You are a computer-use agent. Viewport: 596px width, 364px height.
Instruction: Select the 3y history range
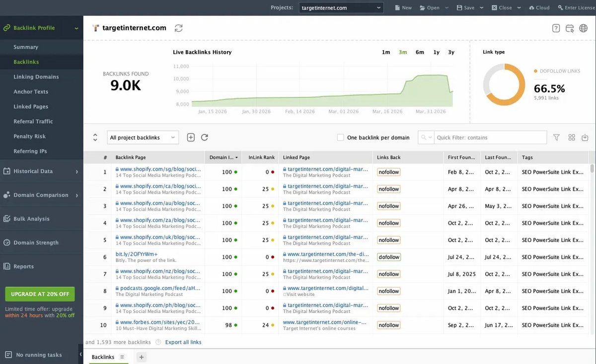[451, 52]
